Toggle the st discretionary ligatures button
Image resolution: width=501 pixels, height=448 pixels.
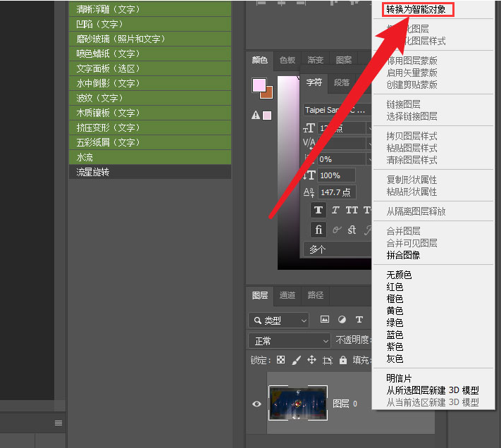tap(352, 230)
